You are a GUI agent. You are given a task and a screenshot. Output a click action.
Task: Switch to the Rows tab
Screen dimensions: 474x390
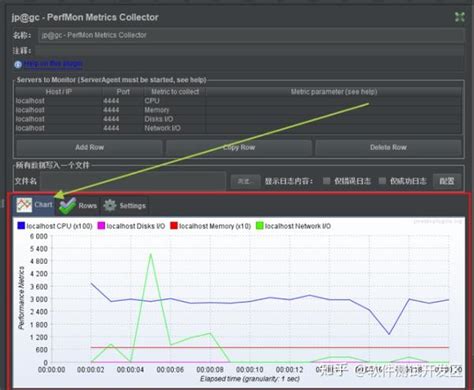point(78,206)
